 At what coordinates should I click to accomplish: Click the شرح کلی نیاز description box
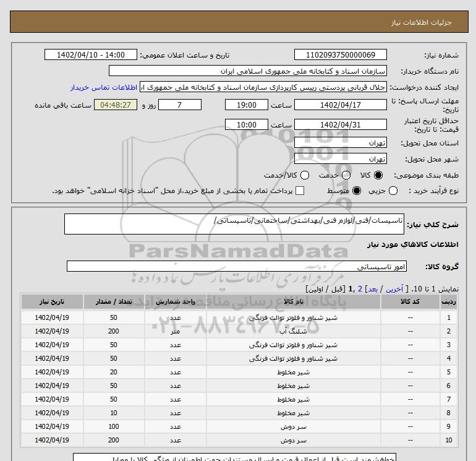[x=234, y=224]
